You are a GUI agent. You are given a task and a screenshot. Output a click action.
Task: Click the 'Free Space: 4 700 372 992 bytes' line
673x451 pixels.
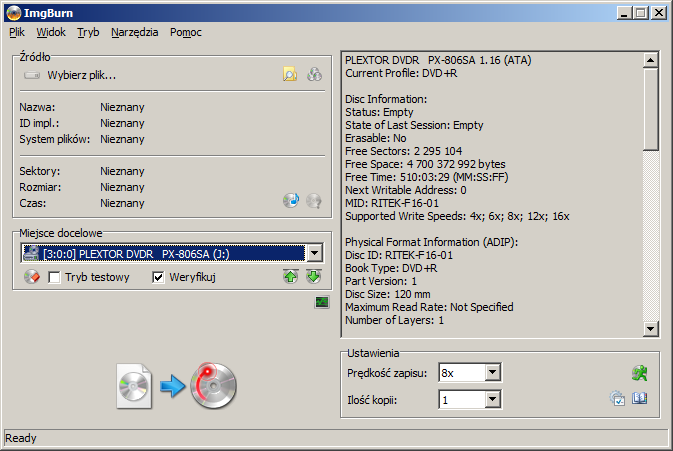(425, 164)
